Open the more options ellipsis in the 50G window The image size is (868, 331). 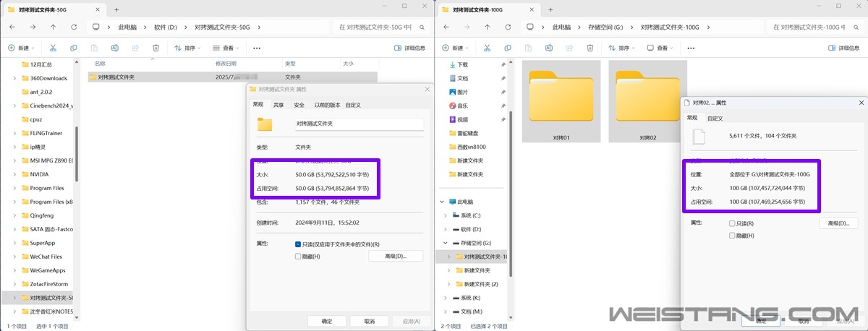click(x=256, y=48)
